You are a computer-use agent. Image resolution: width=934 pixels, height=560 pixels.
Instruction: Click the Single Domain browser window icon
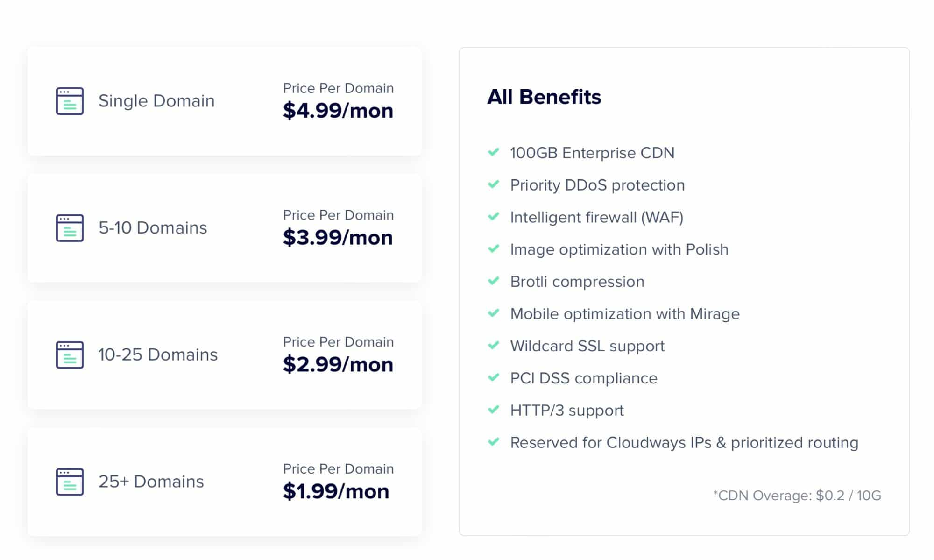70,101
